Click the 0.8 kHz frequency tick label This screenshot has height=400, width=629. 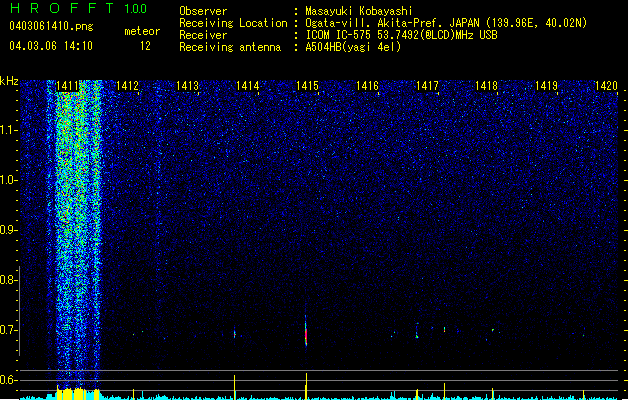[x=8, y=280]
